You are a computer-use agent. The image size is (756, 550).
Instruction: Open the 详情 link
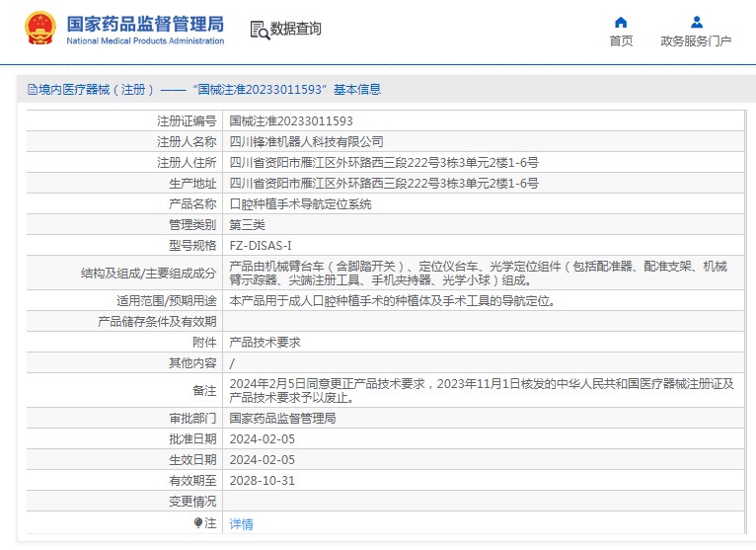[x=241, y=524]
